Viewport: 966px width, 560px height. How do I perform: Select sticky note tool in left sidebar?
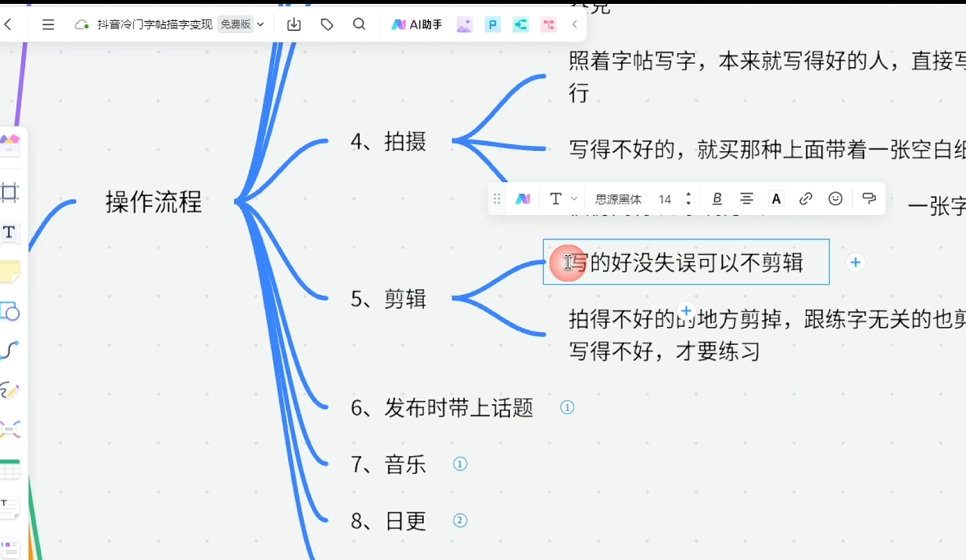click(x=10, y=272)
